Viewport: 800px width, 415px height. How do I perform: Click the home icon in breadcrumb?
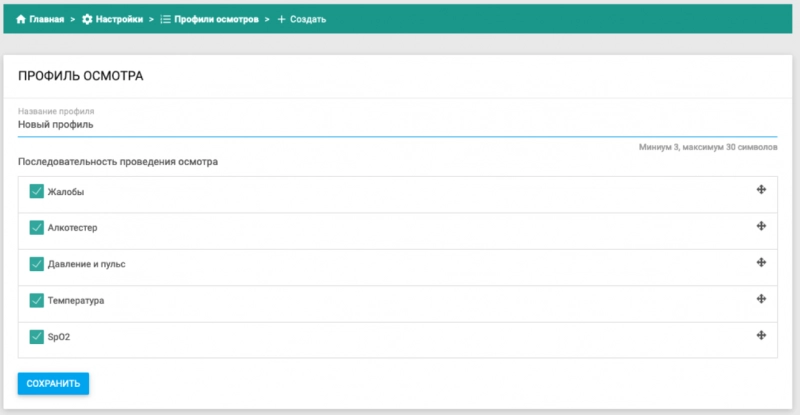pyautogui.click(x=21, y=19)
